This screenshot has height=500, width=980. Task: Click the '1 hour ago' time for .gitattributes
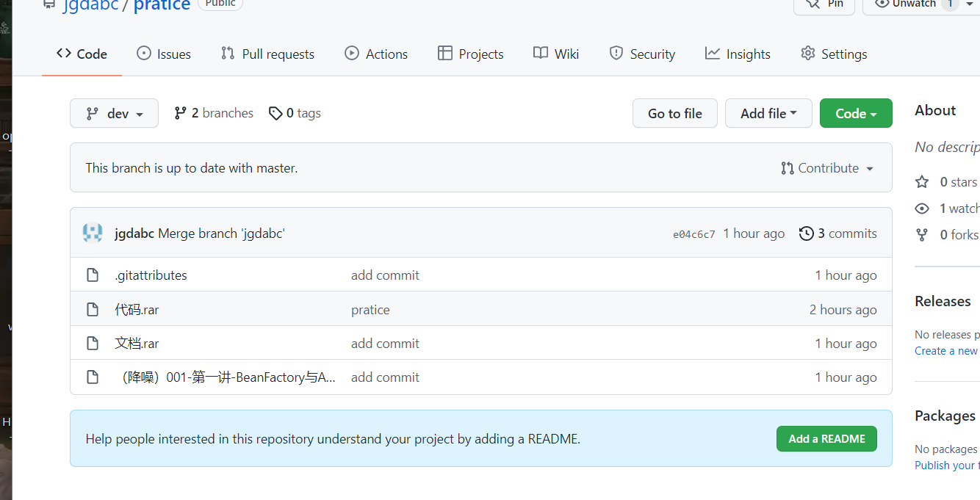[x=846, y=275]
